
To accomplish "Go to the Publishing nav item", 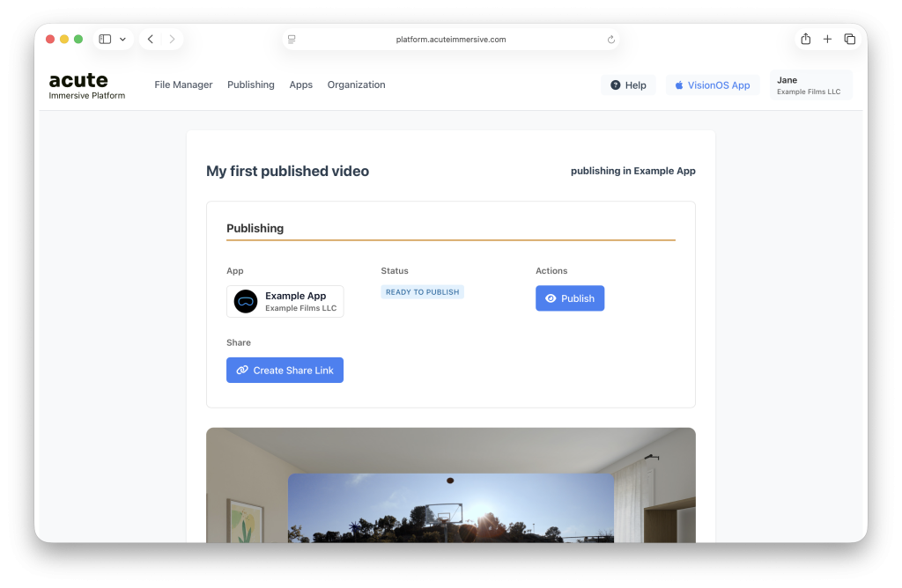I will click(x=251, y=85).
